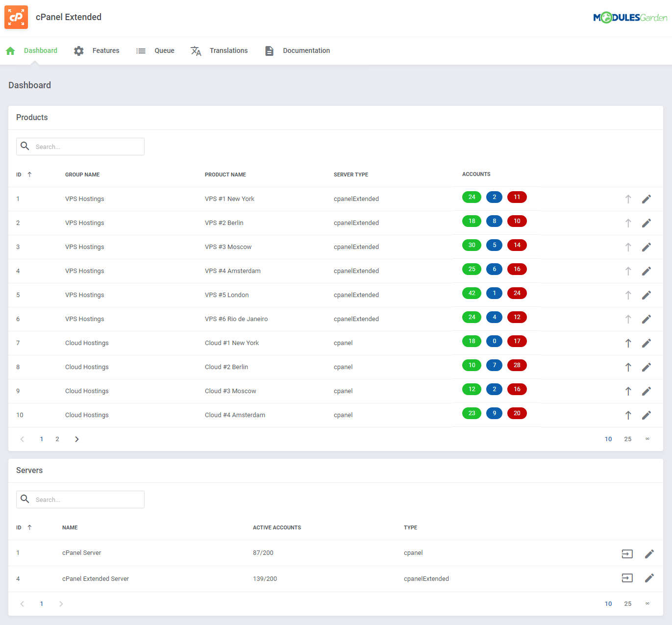Click blue badge 9 for Cloud #4 Amsterdam
The image size is (672, 625).
(494, 413)
